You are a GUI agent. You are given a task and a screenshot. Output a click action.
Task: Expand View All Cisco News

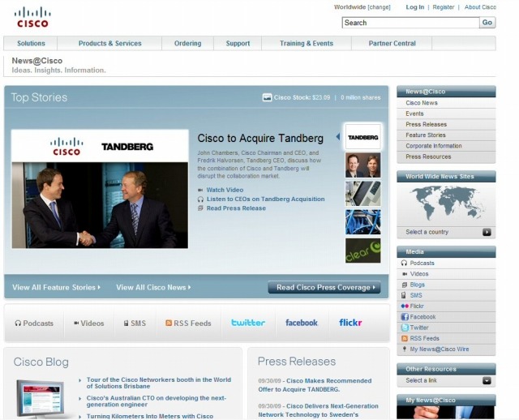153,287
